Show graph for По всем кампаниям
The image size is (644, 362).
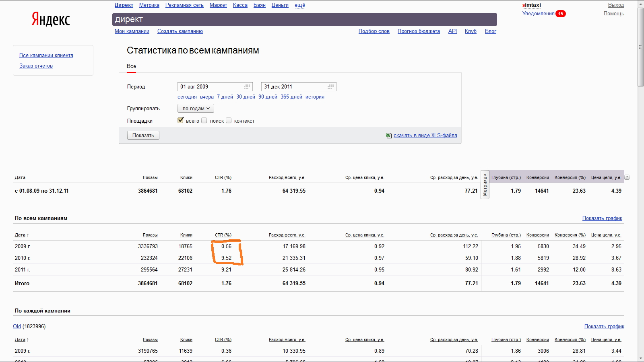click(x=602, y=218)
